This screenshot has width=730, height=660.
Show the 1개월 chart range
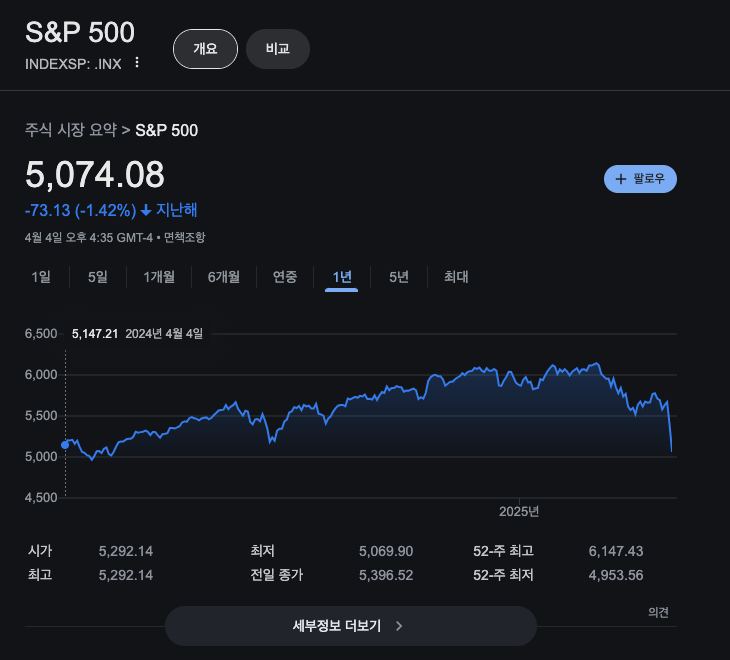click(159, 277)
